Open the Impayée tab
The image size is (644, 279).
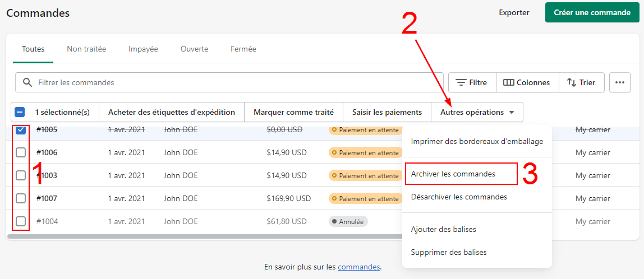(143, 49)
